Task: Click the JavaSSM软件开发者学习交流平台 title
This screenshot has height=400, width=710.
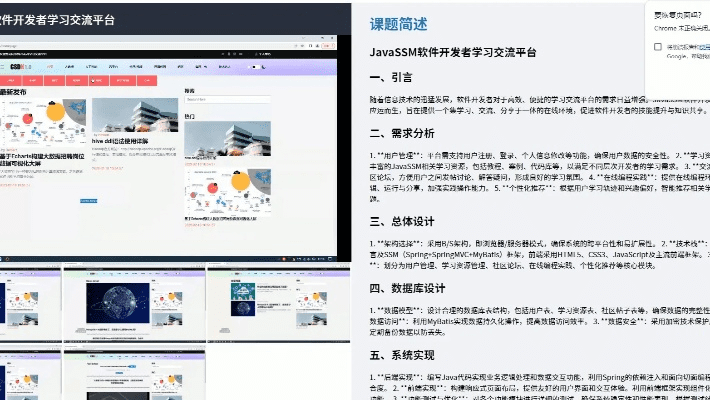Action: point(453,52)
